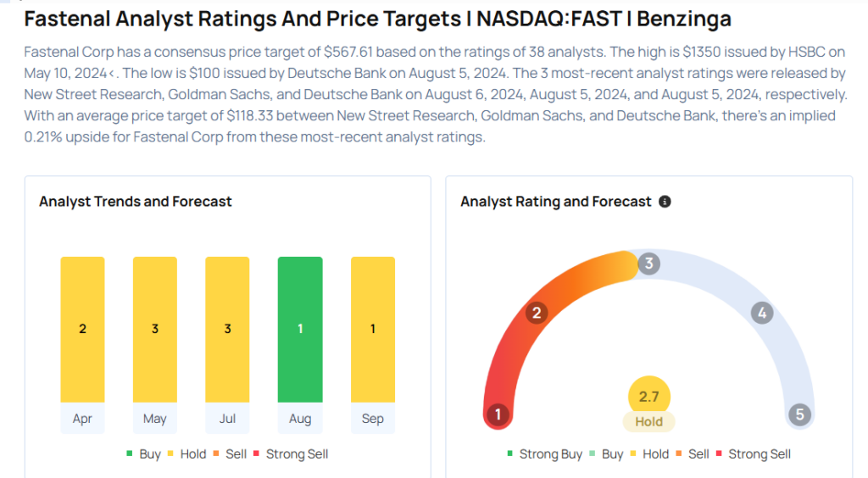This screenshot has height=478, width=868.
Task: Toggle Sell series in trends legend
Action: [x=230, y=454]
